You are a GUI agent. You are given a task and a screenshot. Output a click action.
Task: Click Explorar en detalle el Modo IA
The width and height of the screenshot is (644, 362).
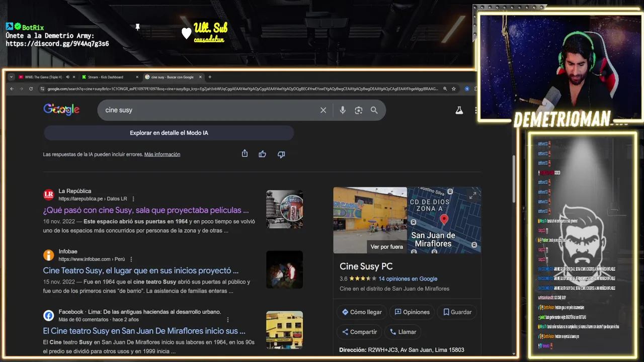[x=169, y=133]
